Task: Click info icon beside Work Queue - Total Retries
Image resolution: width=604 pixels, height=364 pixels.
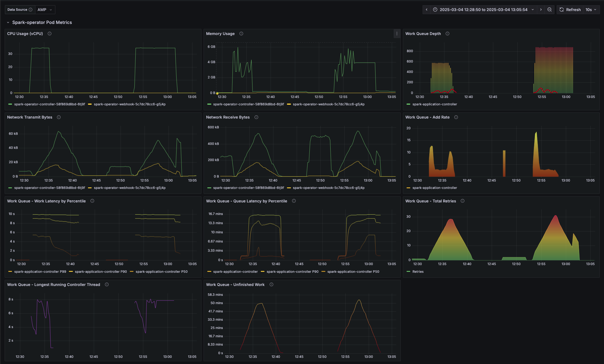Action: click(x=463, y=201)
